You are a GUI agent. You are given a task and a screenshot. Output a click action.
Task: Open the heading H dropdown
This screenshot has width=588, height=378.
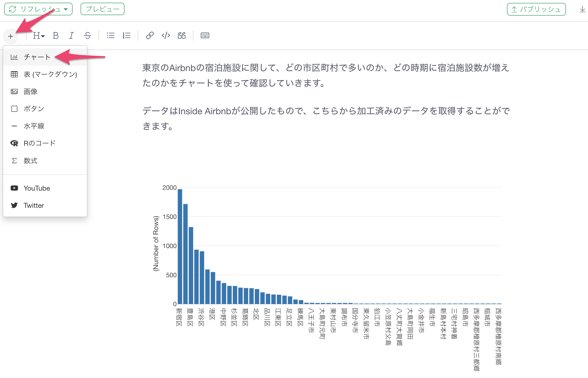click(39, 36)
